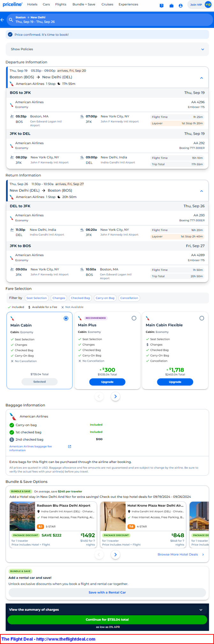214x644 pixels.
Task: Open Radisson Blu Plaza hotel thumbnail
Action: tap(22, 516)
